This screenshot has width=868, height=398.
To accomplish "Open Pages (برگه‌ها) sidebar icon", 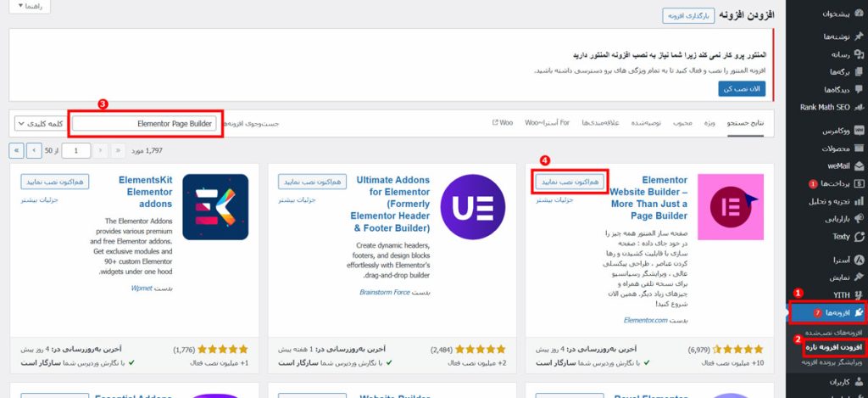I will [x=859, y=71].
